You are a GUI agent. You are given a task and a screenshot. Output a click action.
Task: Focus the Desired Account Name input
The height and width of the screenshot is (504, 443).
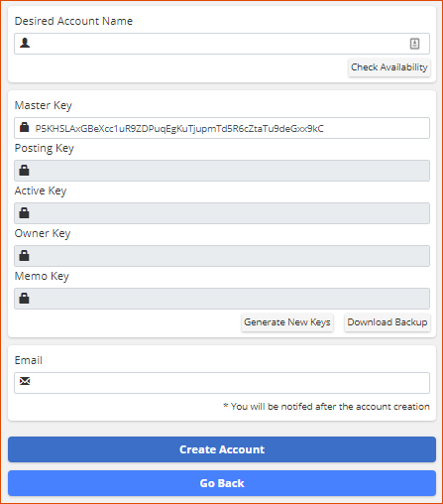pos(222,44)
